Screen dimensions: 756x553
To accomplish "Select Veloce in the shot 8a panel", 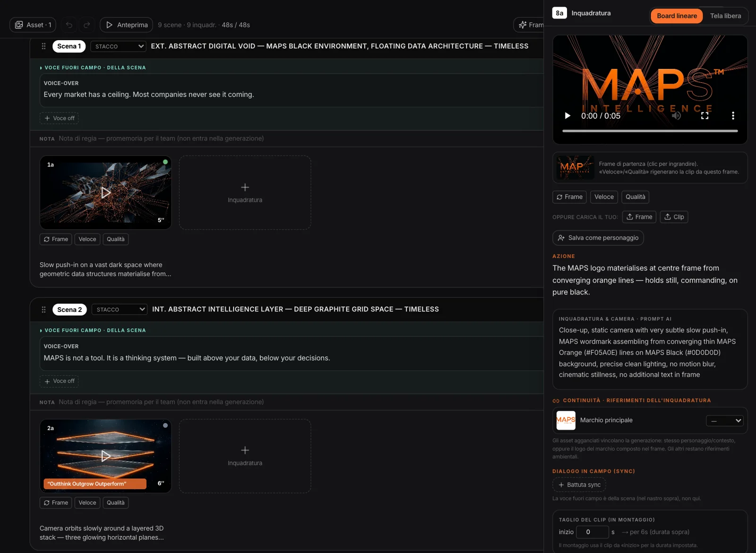I will point(604,197).
